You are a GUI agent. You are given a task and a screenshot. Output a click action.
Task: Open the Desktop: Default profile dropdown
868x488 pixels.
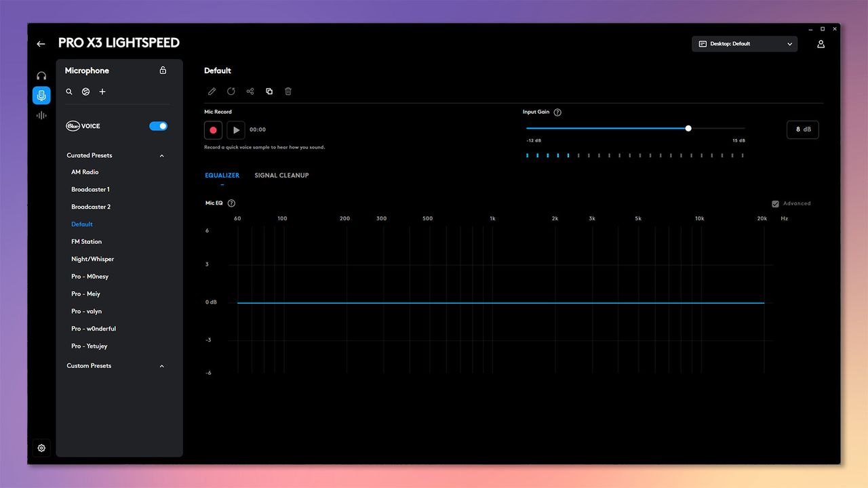(x=745, y=44)
